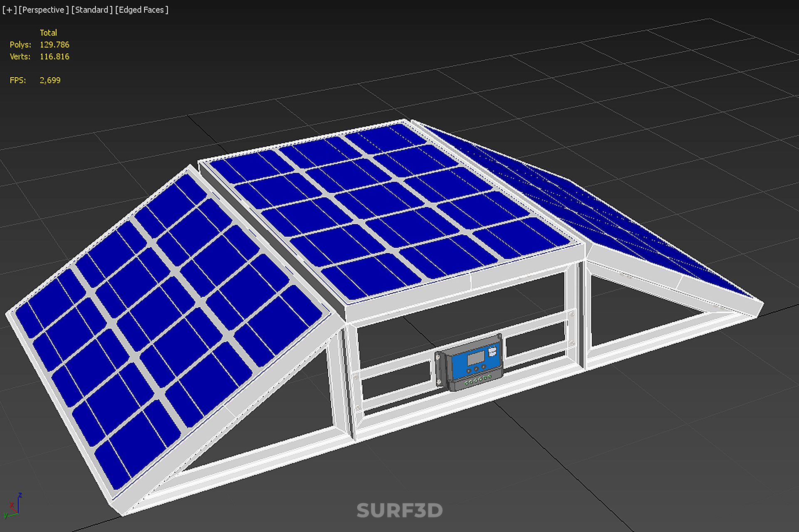Viewport: 799px width, 532px height.
Task: Open the Edged Faces display menu
Action: pos(141,10)
